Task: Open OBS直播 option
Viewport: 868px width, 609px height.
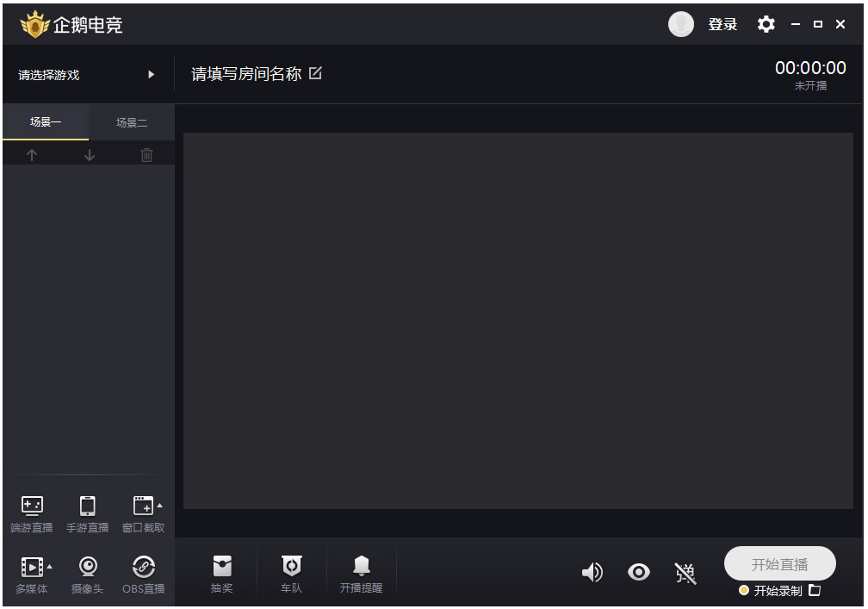Action: [143, 575]
